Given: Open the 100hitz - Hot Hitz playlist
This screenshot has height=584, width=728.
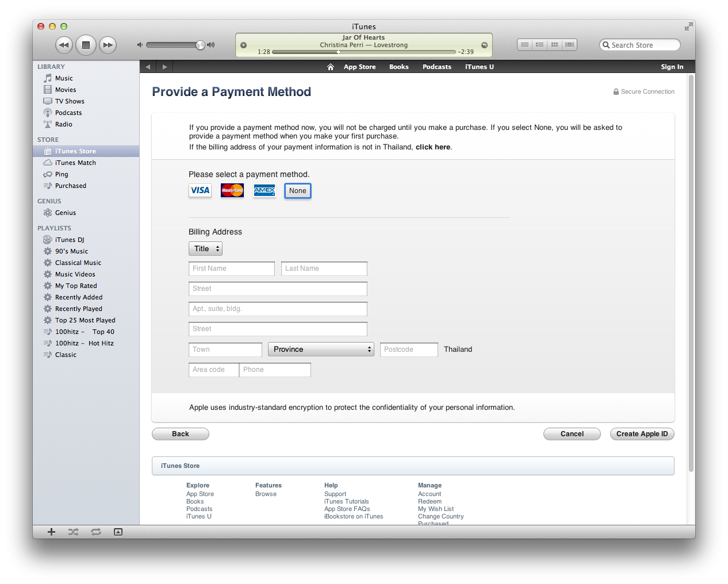Looking at the screenshot, I should (86, 343).
